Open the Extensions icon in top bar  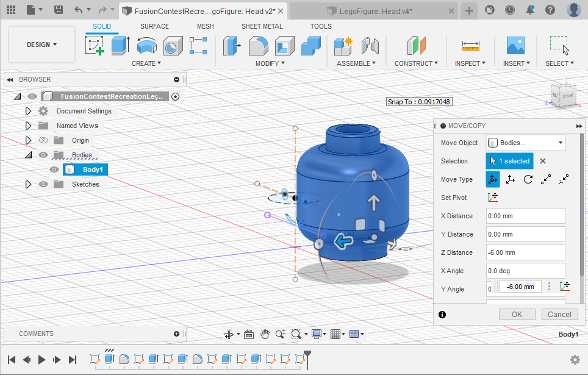tap(489, 10)
